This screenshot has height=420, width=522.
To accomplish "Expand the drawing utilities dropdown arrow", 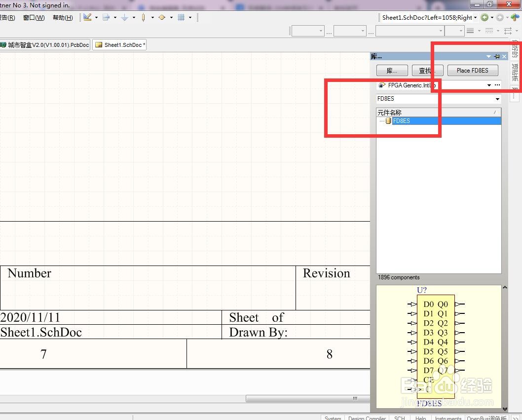I will point(96,17).
